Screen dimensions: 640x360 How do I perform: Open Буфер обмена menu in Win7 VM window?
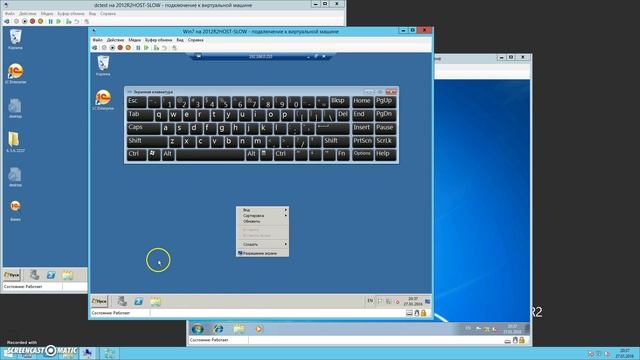(158, 40)
